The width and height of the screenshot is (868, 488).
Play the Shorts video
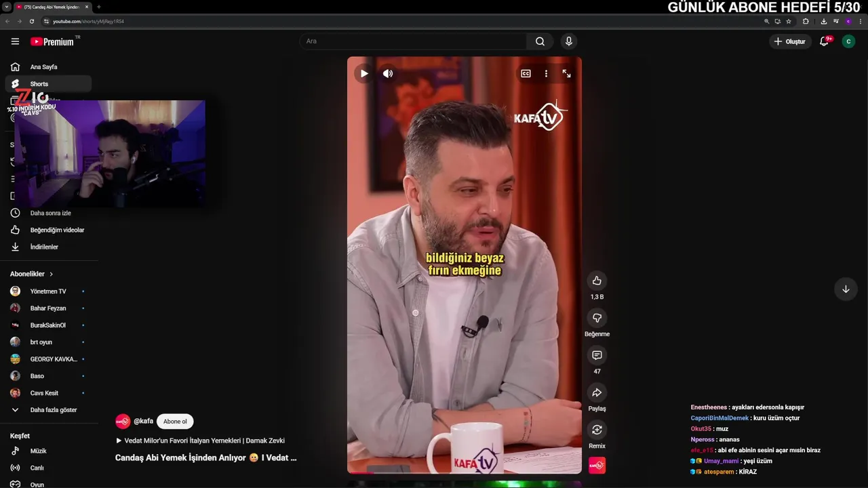(x=364, y=73)
